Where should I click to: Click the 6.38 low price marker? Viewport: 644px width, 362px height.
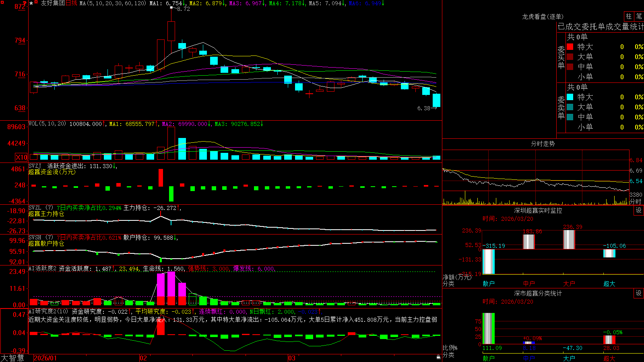424,108
